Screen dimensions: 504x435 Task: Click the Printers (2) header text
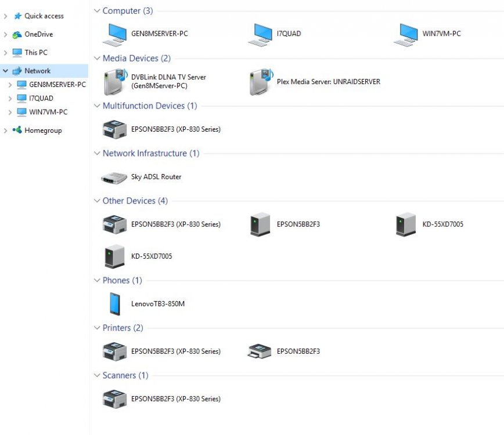123,328
